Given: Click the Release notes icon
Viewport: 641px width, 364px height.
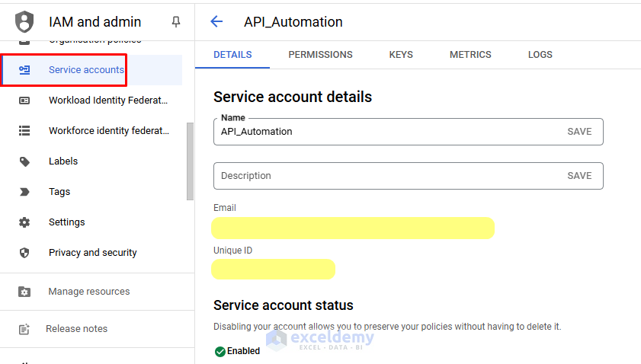Looking at the screenshot, I should pos(24,329).
